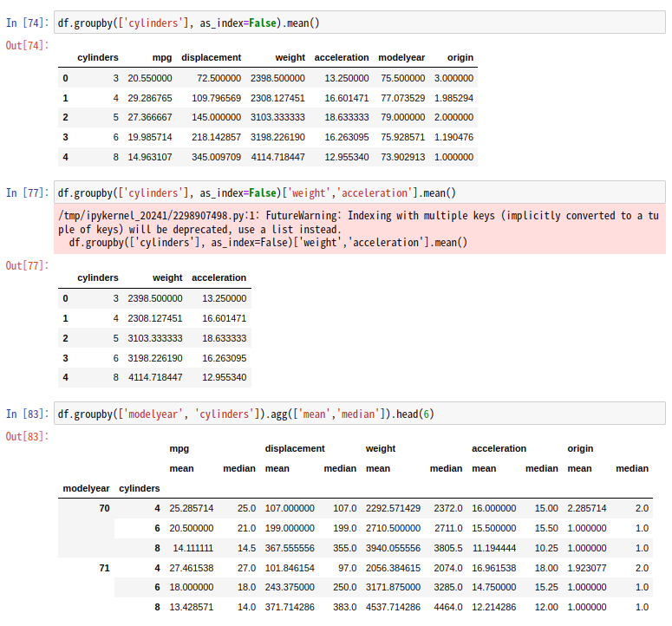Image resolution: width=672 pixels, height=626 pixels.
Task: Click 'acceleration' header in Out[77] table
Action: pyautogui.click(x=219, y=277)
